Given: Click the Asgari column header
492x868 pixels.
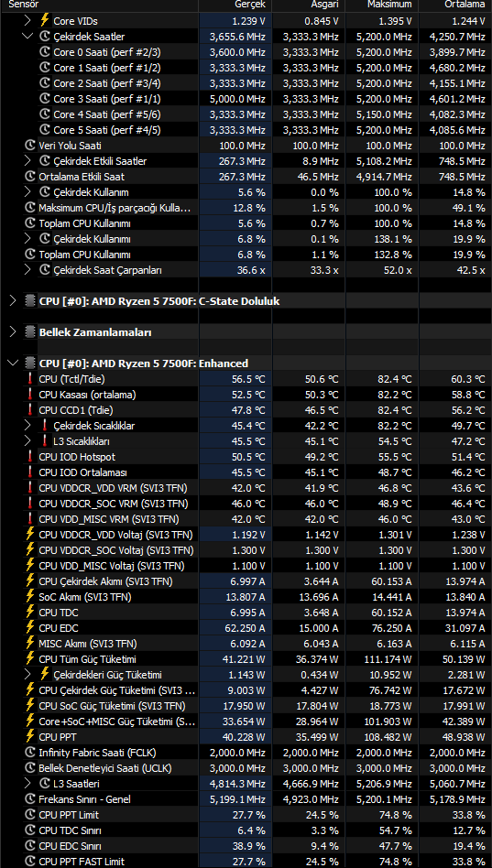Looking at the screenshot, I should [309, 5].
